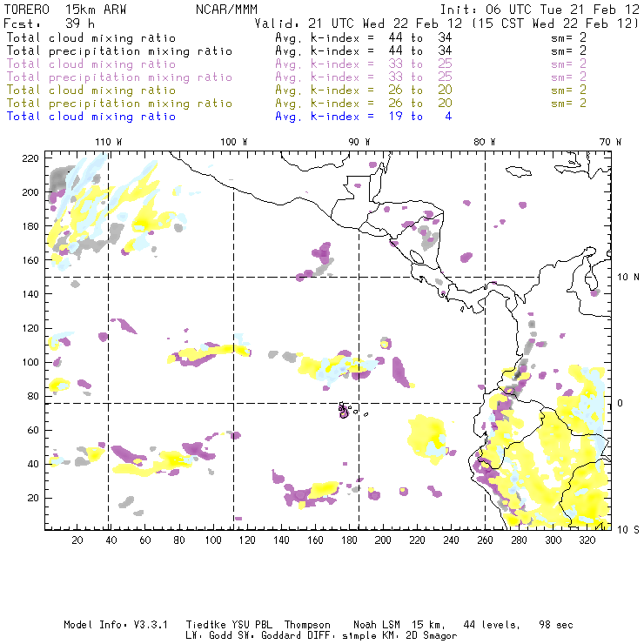Viewport: 644px width, 644px height.
Task: Click the '90 W' longitude label
Action: (x=359, y=142)
